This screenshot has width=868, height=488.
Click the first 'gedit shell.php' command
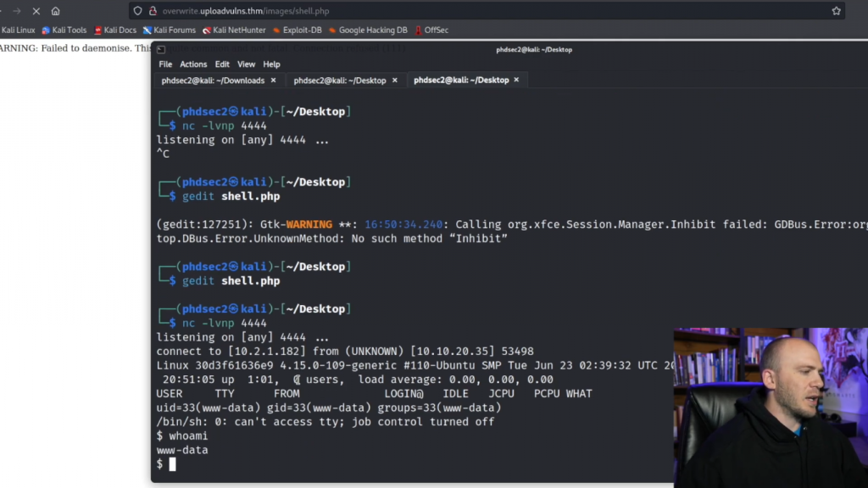coord(231,197)
